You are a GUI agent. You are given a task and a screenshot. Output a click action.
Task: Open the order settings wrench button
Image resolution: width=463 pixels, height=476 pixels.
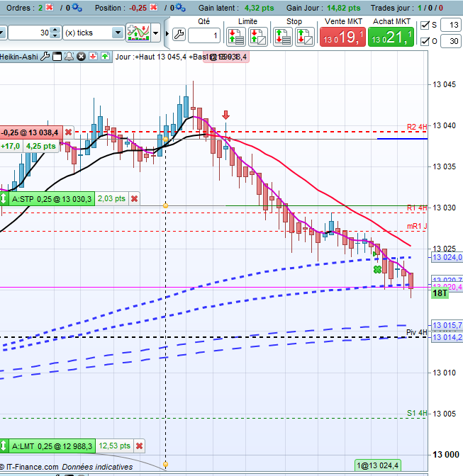pyautogui.click(x=179, y=34)
